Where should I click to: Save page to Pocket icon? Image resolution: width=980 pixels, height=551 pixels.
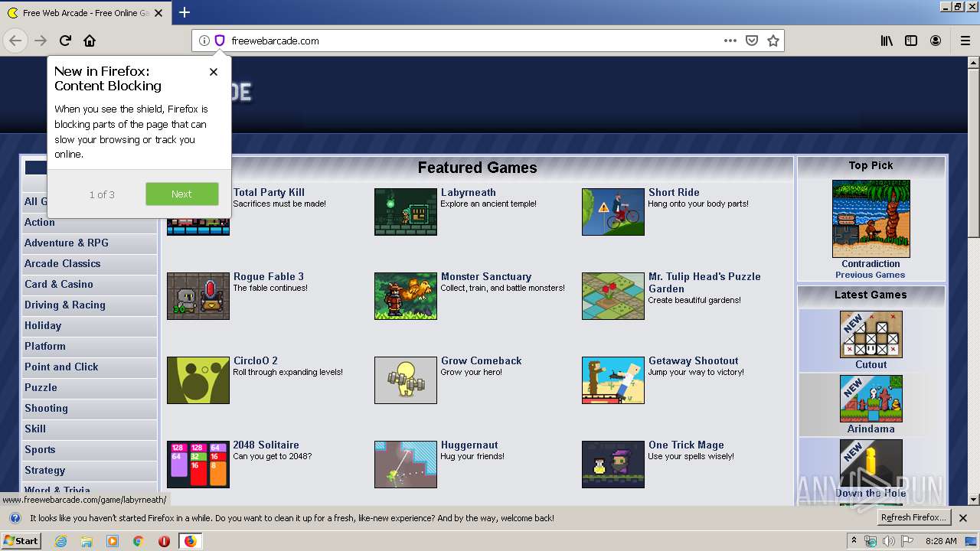click(752, 41)
